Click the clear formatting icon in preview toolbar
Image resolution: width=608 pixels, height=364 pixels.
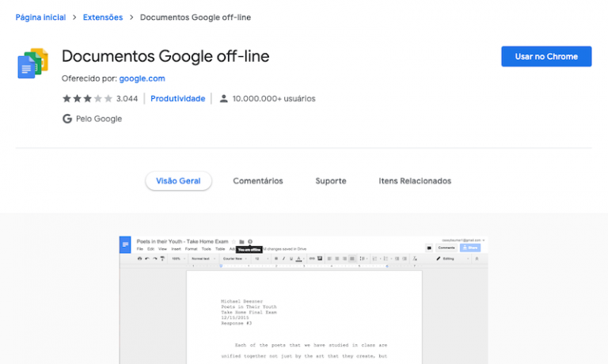415,259
